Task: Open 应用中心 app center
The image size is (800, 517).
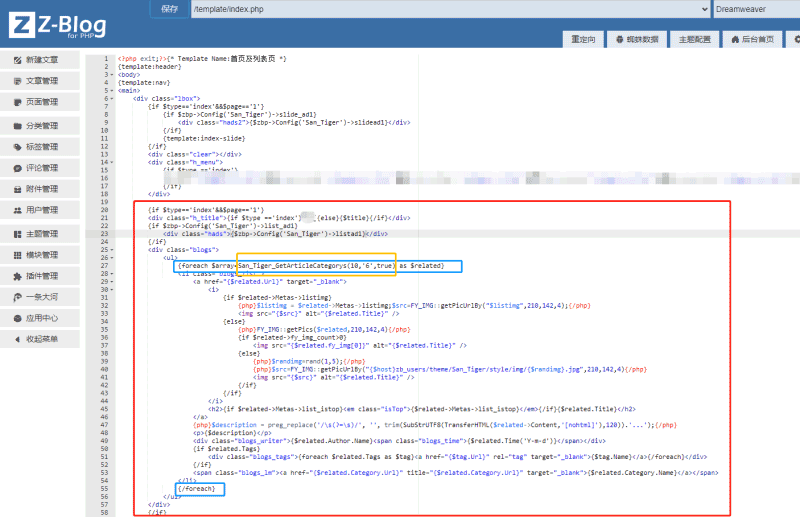Action: (x=41, y=319)
